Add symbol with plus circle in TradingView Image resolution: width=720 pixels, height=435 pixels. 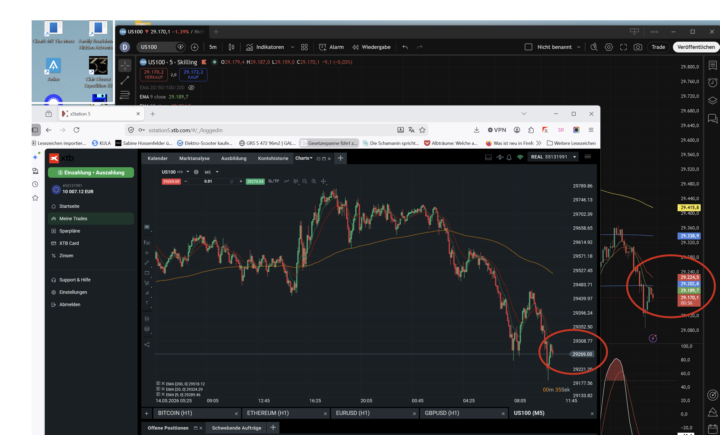pos(195,47)
